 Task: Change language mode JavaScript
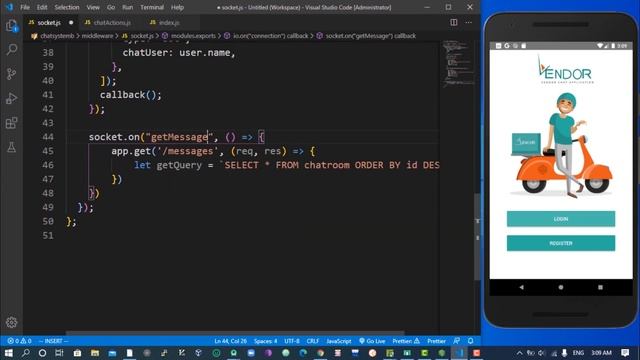[339, 341]
